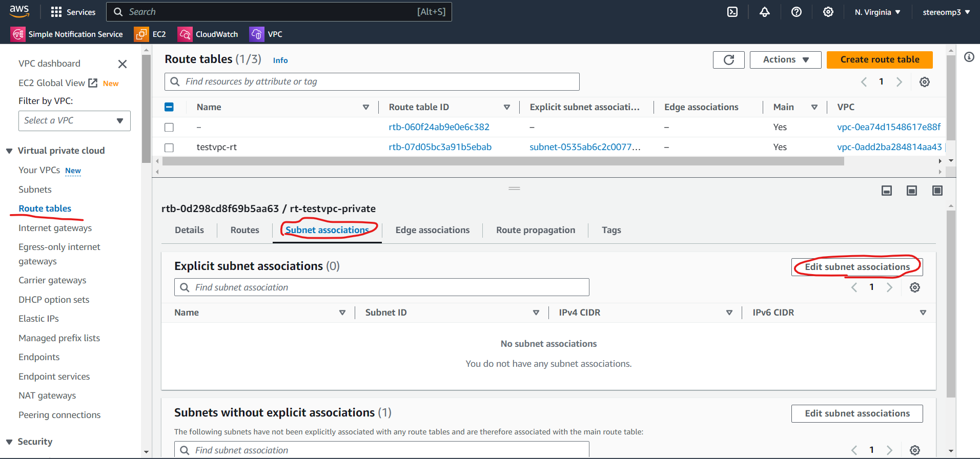Go to previous page of route tables
Image resolution: width=980 pixels, height=459 pixels.
pyautogui.click(x=864, y=82)
